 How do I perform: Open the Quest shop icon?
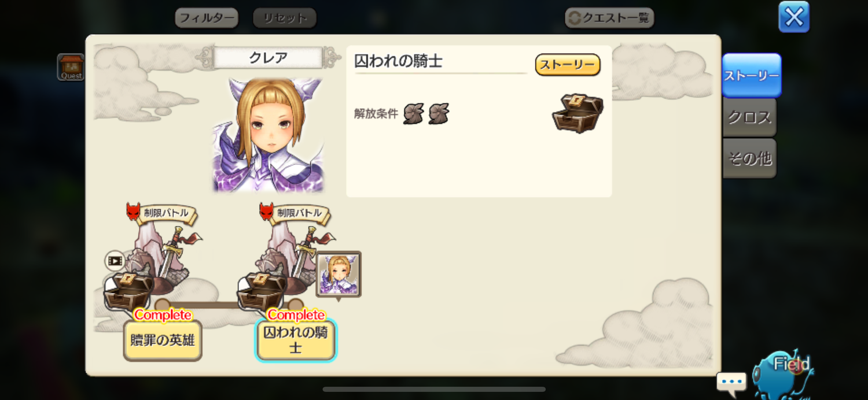tap(71, 67)
